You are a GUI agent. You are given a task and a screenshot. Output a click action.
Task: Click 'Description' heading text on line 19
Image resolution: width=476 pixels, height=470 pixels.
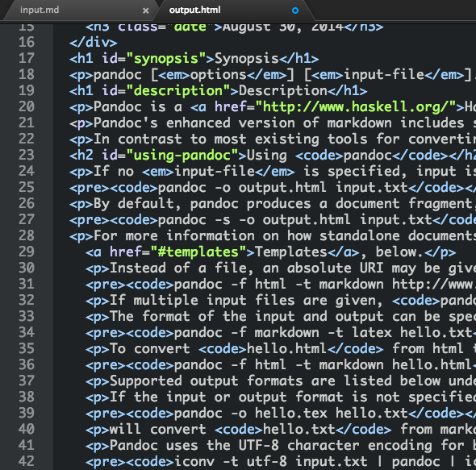283,91
